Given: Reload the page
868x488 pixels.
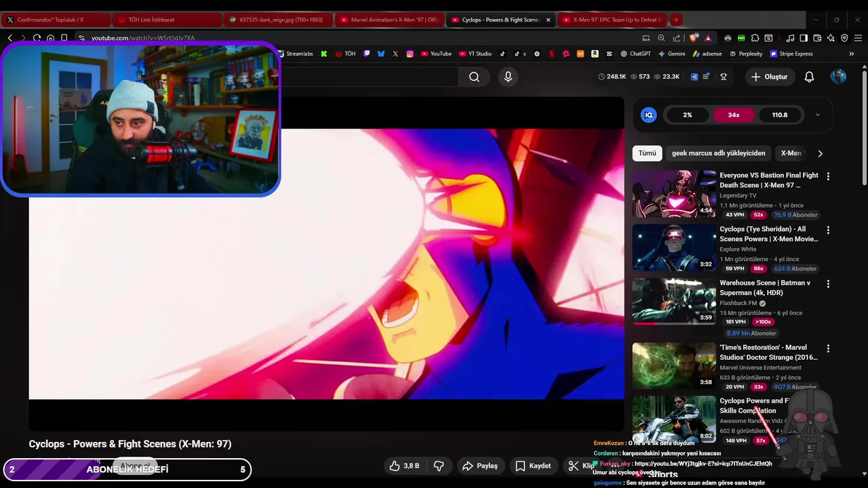Looking at the screenshot, I should click(37, 38).
